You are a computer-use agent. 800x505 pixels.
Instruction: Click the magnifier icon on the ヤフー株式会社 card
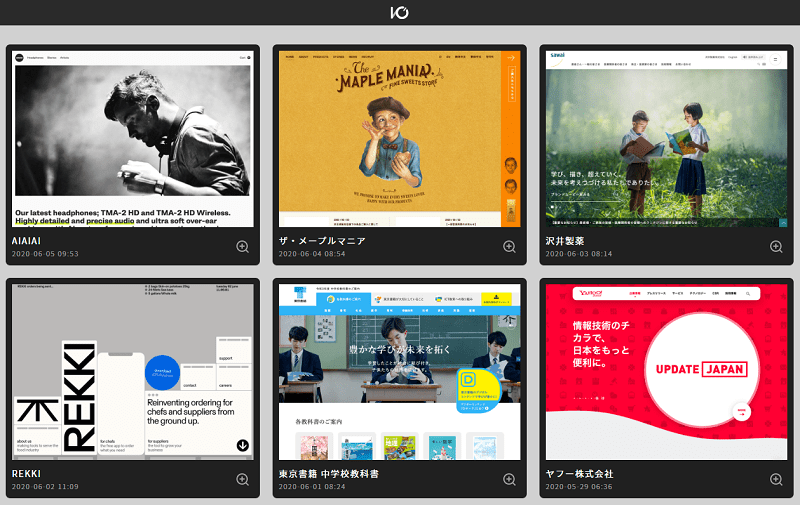click(x=776, y=479)
